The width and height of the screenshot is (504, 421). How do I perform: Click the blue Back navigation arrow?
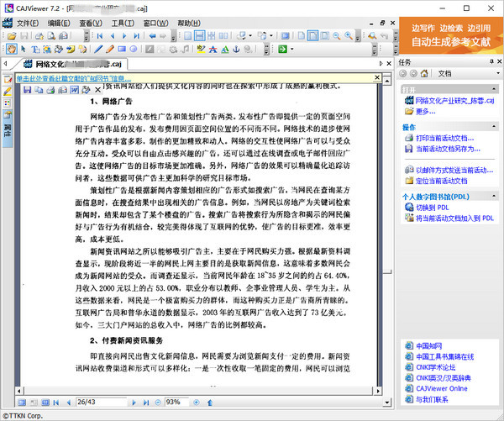pyautogui.click(x=152, y=35)
